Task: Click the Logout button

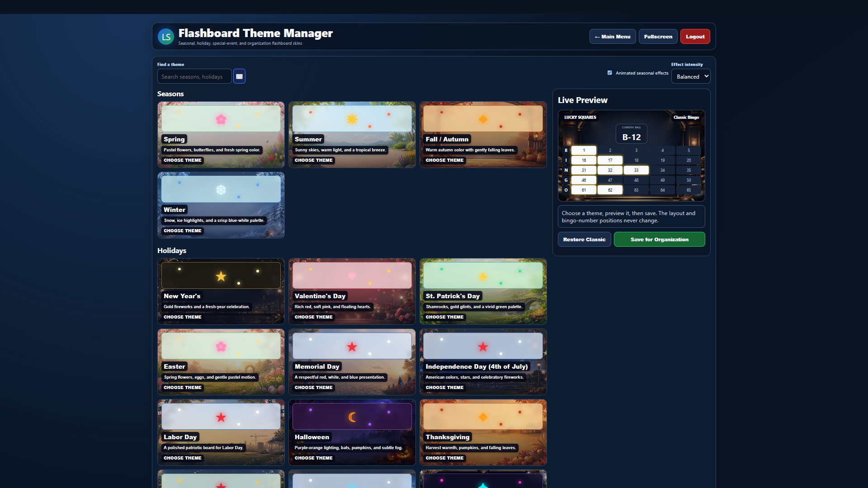Action: (695, 37)
